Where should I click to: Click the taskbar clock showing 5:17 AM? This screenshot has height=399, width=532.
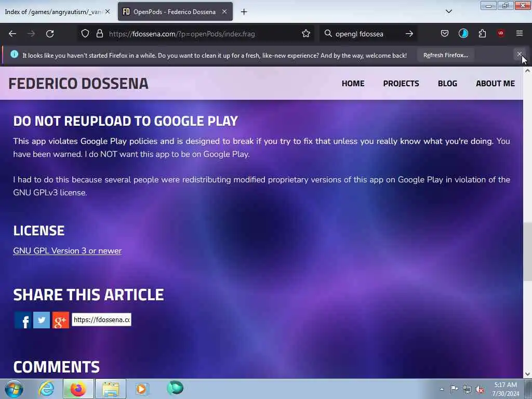[506, 389]
